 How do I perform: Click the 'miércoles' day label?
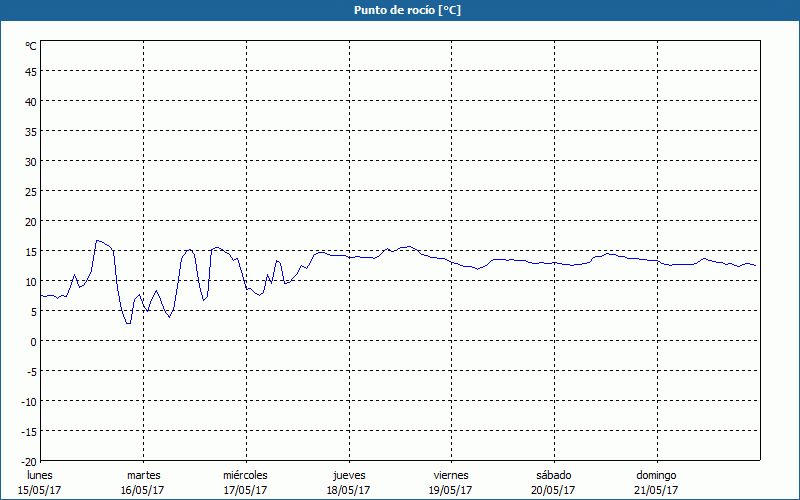245,475
